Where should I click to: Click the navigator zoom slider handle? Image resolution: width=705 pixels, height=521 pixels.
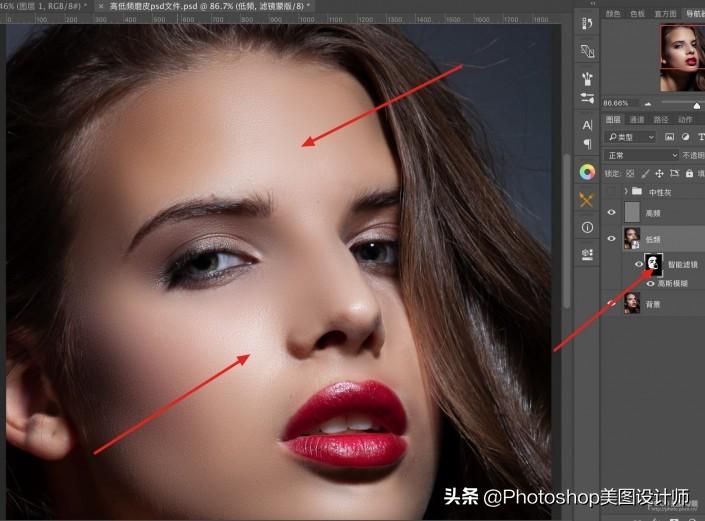pos(696,104)
